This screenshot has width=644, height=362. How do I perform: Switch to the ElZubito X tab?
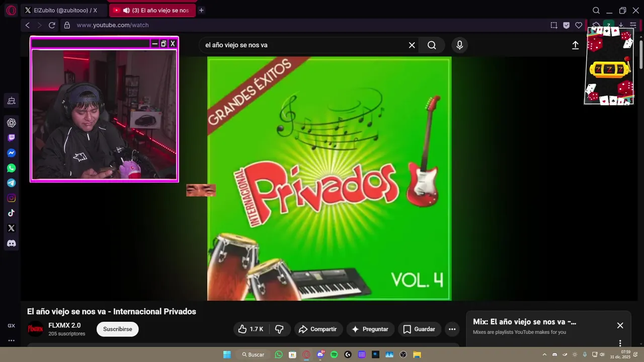coord(64,10)
